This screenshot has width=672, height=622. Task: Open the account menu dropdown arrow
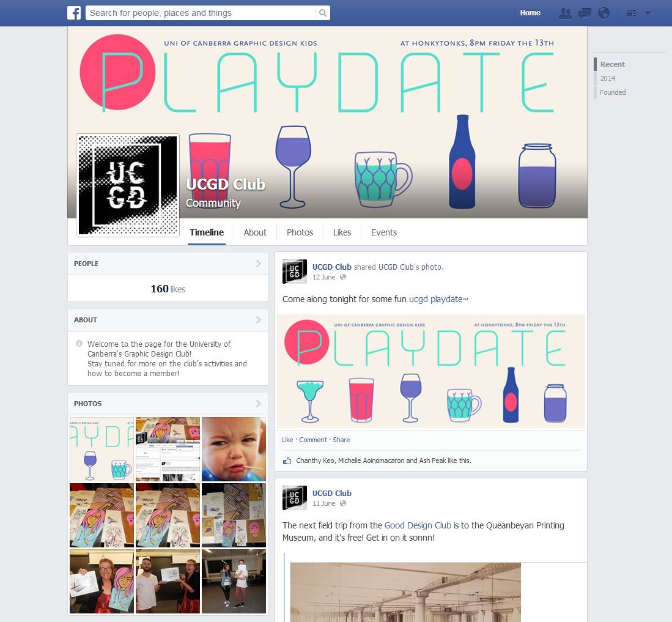click(648, 13)
